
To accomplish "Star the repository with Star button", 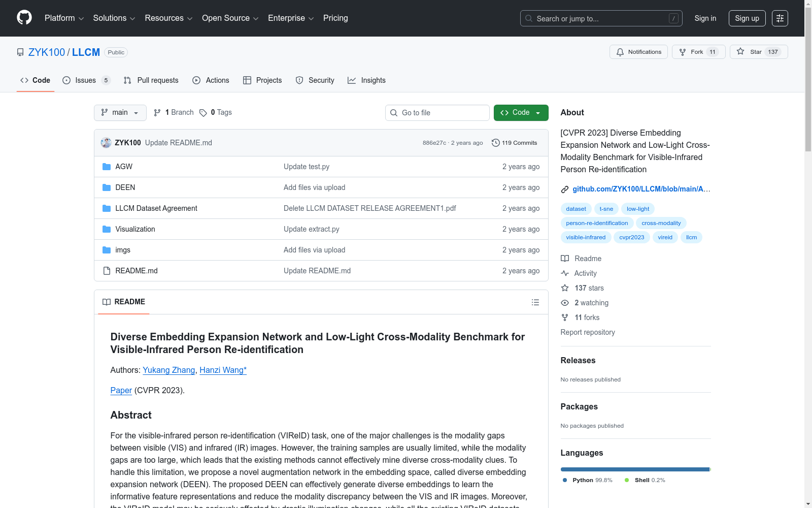I will click(759, 52).
